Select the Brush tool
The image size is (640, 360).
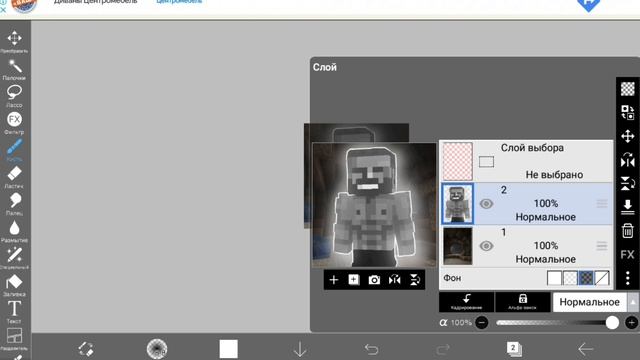(x=14, y=149)
